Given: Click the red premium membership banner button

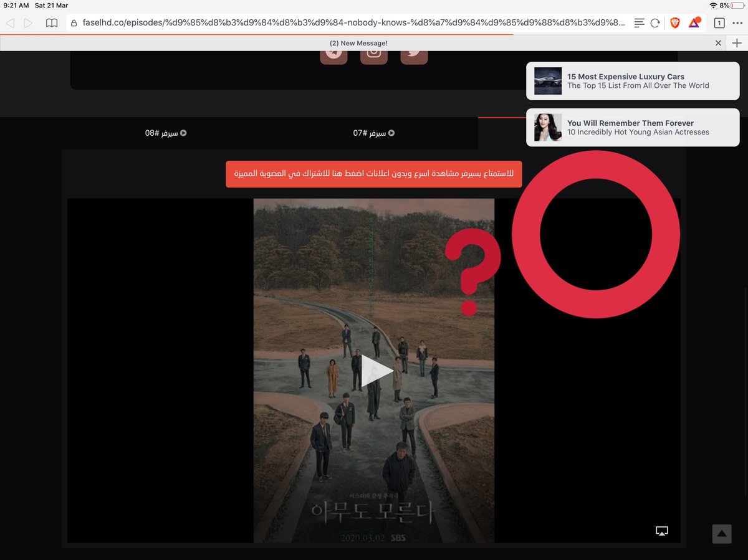Looking at the screenshot, I should [374, 174].
